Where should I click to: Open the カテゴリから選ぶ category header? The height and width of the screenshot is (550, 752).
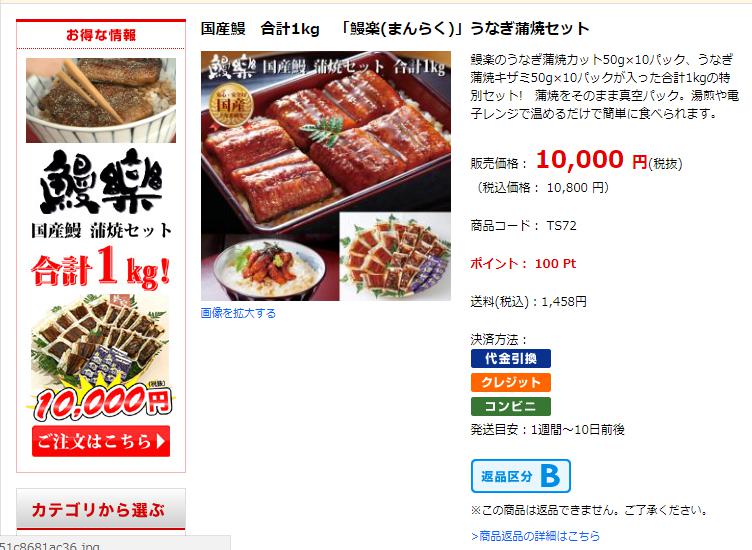click(101, 509)
